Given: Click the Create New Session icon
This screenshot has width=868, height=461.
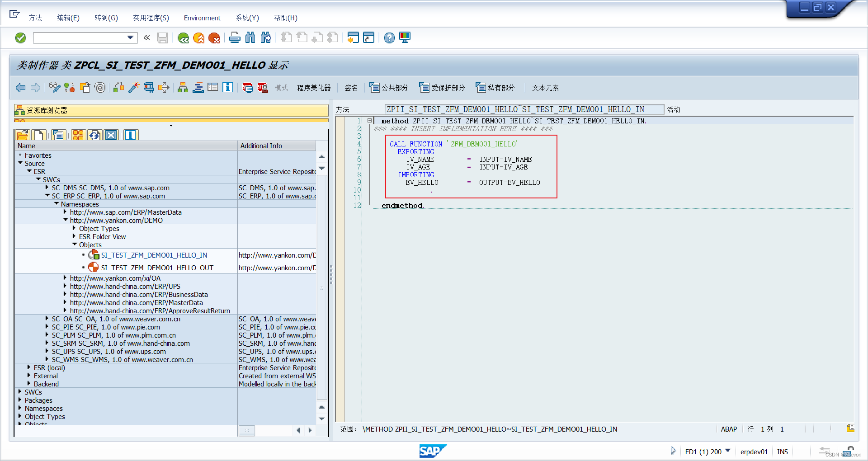Looking at the screenshot, I should [353, 38].
